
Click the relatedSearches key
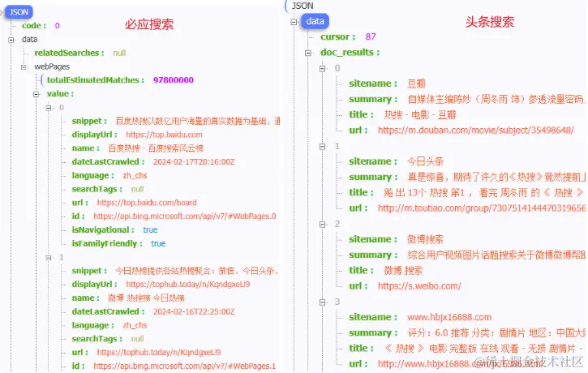pyautogui.click(x=69, y=54)
